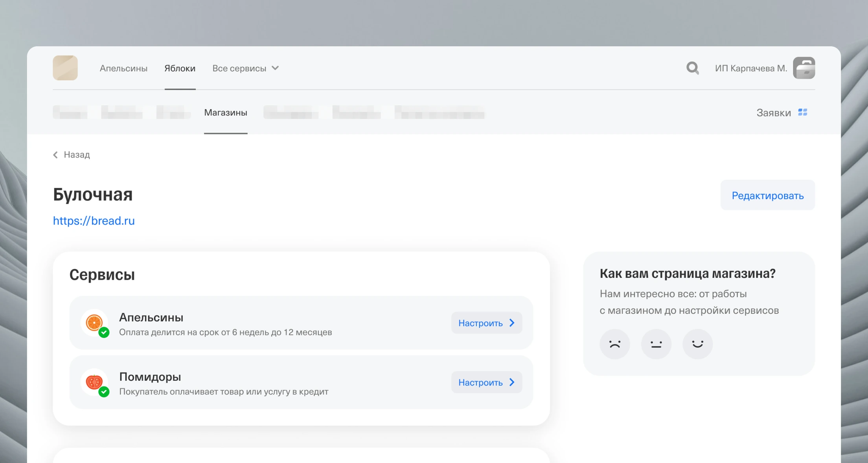Screen dimensions: 868x463
Task: Open the https://bread.ru link
Action: click(94, 220)
